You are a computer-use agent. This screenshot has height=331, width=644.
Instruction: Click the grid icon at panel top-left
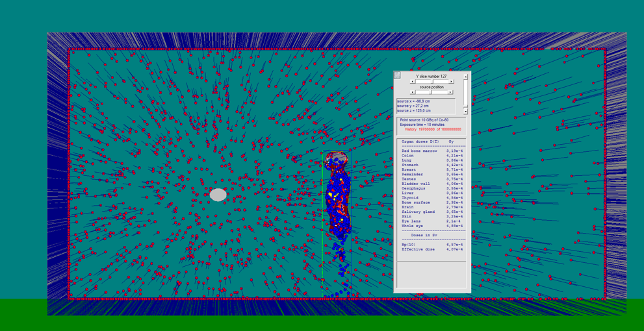[x=397, y=75]
